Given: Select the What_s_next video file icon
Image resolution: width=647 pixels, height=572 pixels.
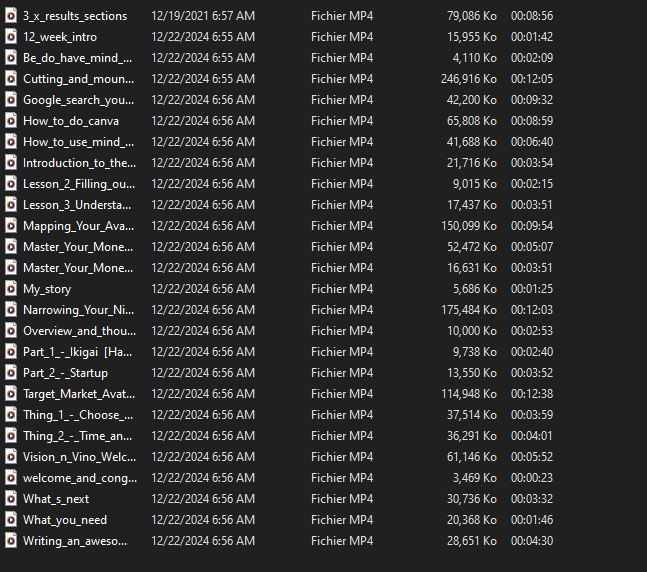Looking at the screenshot, I should coord(10,499).
